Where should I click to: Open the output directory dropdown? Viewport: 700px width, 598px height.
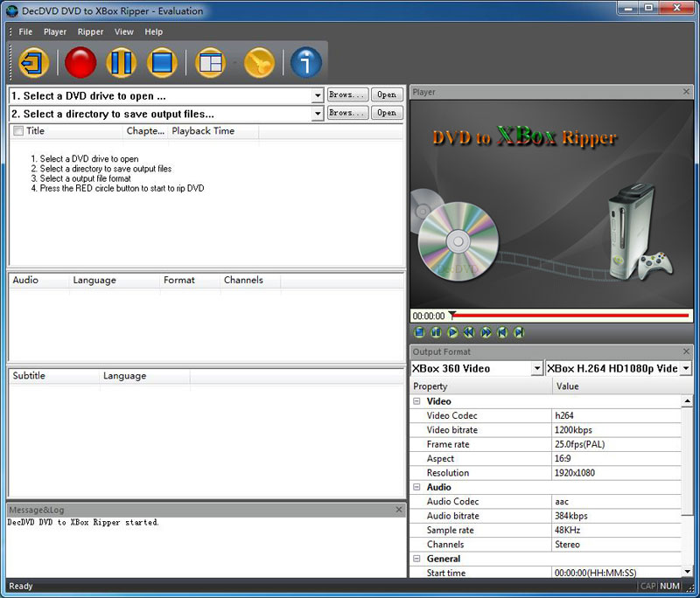pyautogui.click(x=317, y=114)
